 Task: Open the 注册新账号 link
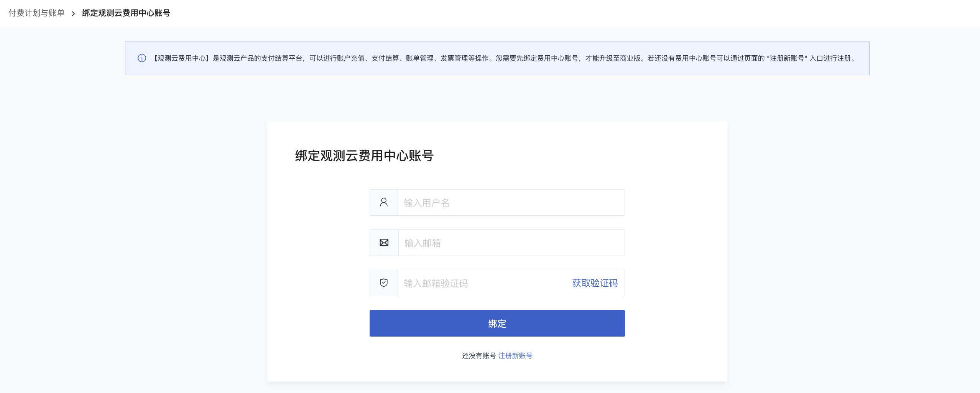(x=515, y=356)
